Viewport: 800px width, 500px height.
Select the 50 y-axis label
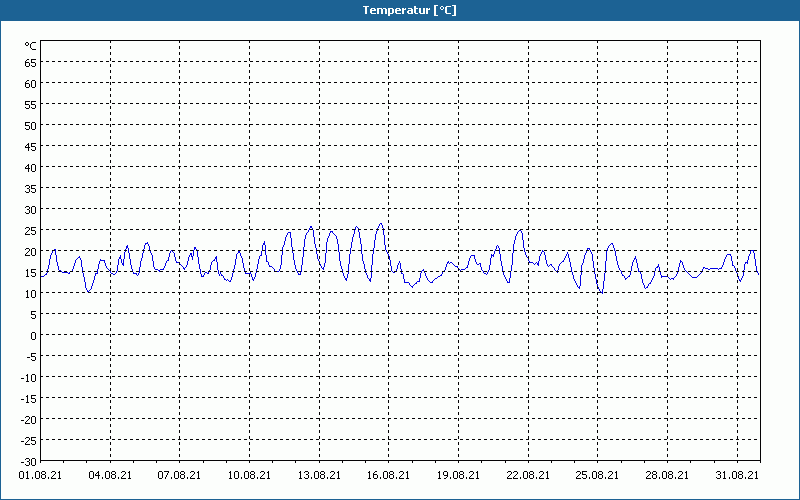tap(31, 126)
